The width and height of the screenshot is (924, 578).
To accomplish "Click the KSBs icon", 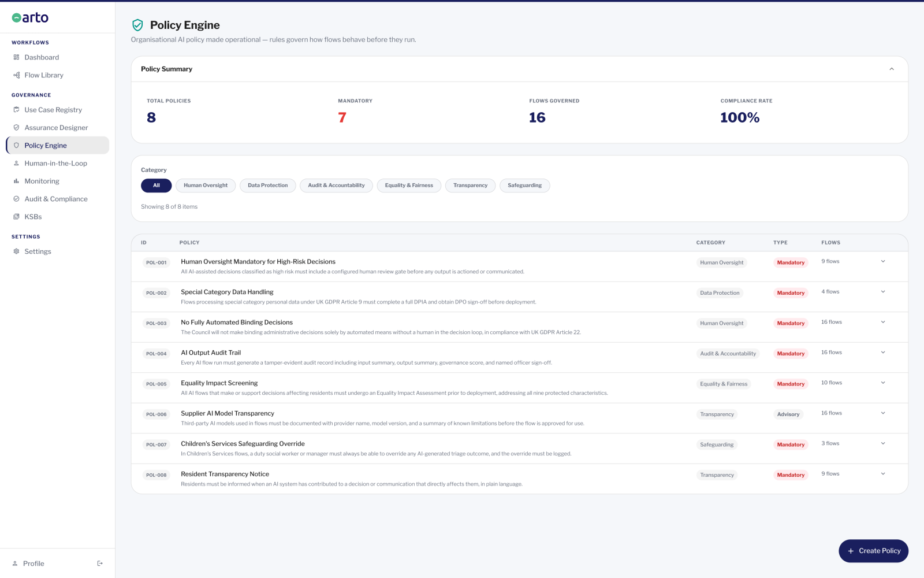I will tap(16, 217).
